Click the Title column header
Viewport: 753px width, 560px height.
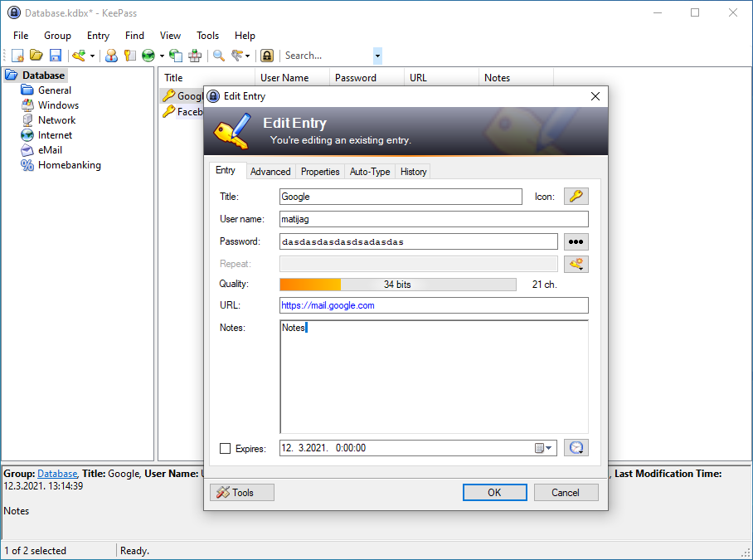coord(206,78)
